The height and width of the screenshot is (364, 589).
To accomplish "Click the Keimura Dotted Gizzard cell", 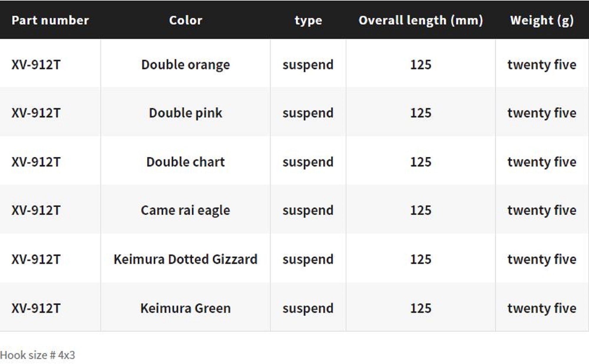I will click(186, 259).
